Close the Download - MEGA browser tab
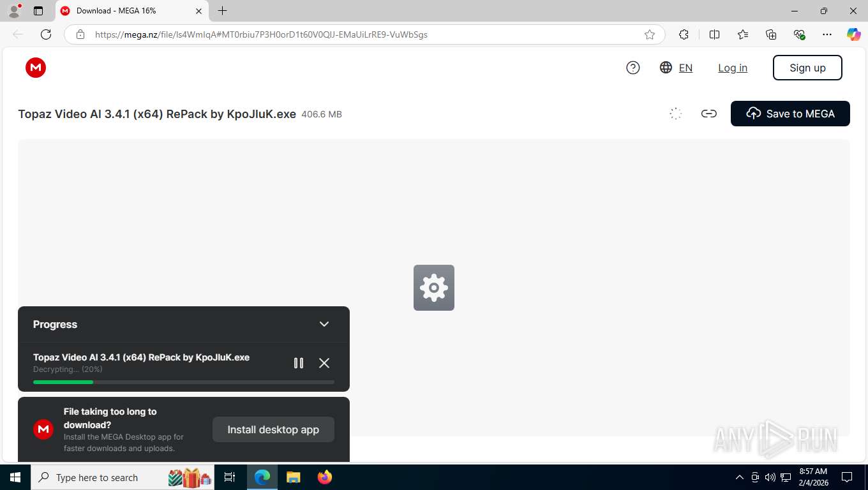The height and width of the screenshot is (490, 868). [x=198, y=11]
